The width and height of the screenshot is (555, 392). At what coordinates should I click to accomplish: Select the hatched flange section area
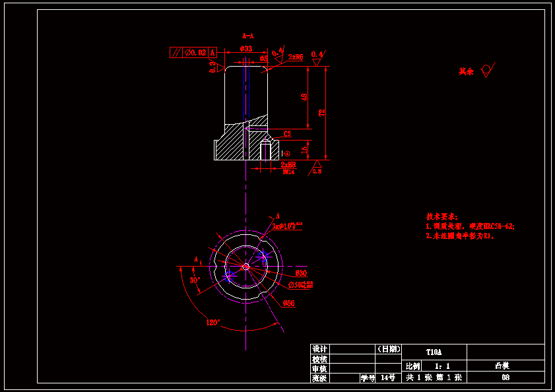[x=230, y=145]
